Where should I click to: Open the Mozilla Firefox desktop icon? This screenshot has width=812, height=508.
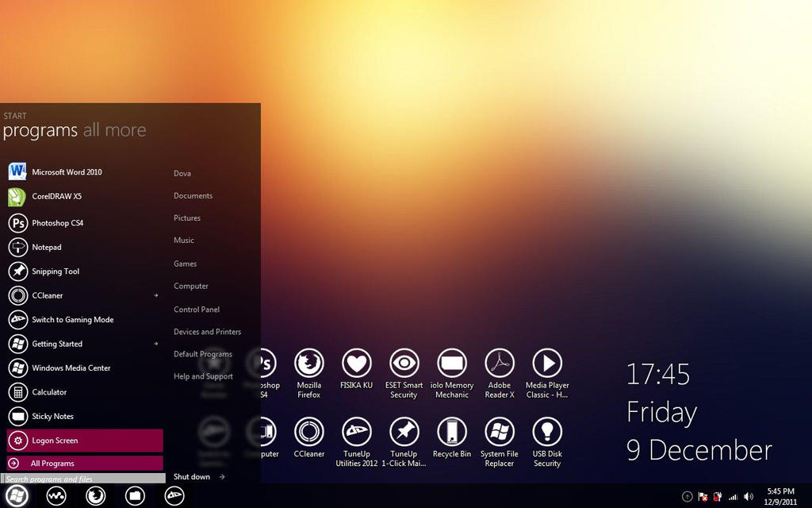point(309,373)
